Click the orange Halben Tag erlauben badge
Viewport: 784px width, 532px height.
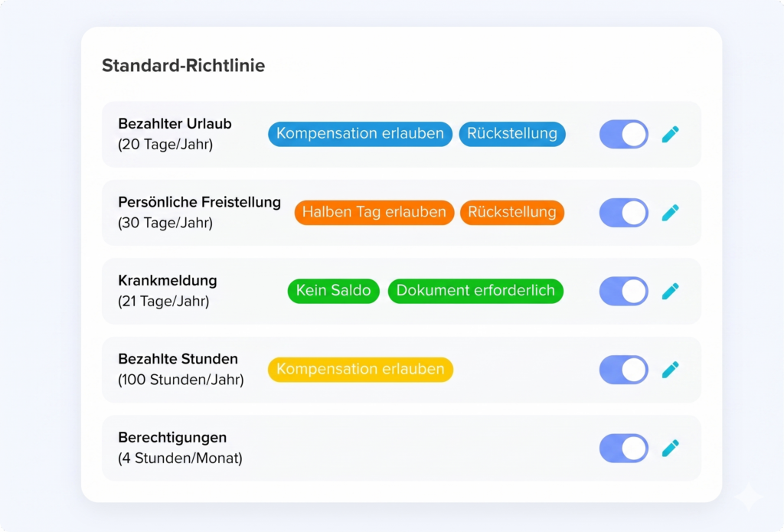pos(374,212)
